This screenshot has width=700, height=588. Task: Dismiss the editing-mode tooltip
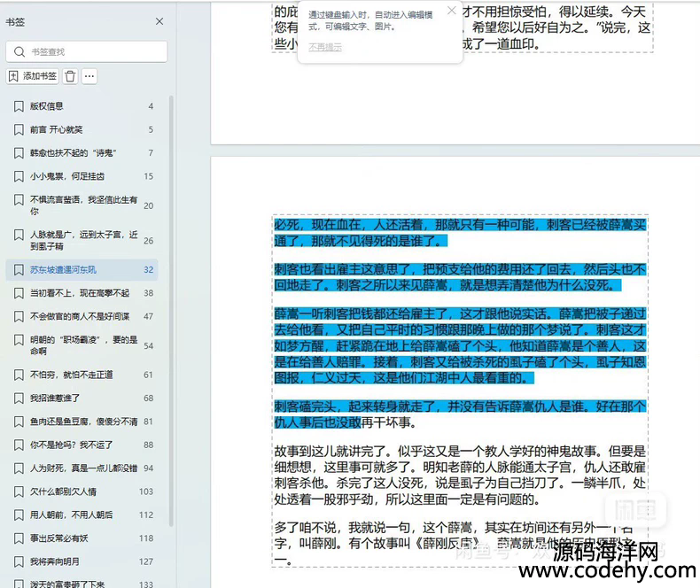point(452,11)
